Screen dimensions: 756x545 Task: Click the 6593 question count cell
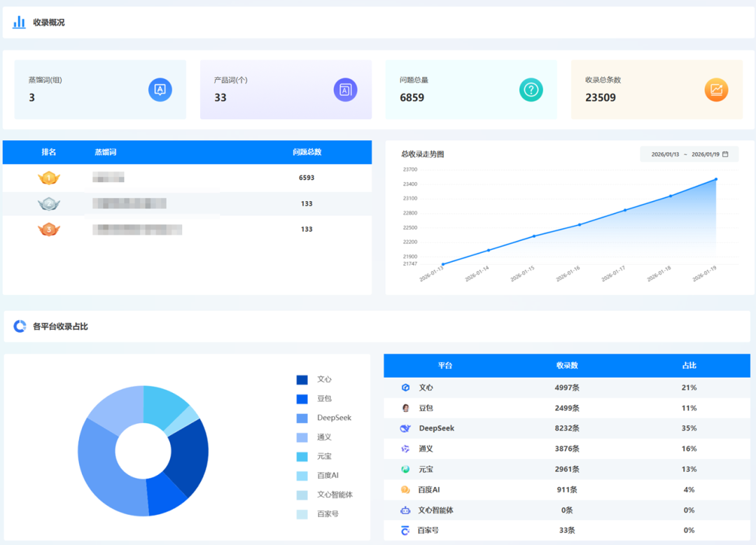tap(307, 178)
